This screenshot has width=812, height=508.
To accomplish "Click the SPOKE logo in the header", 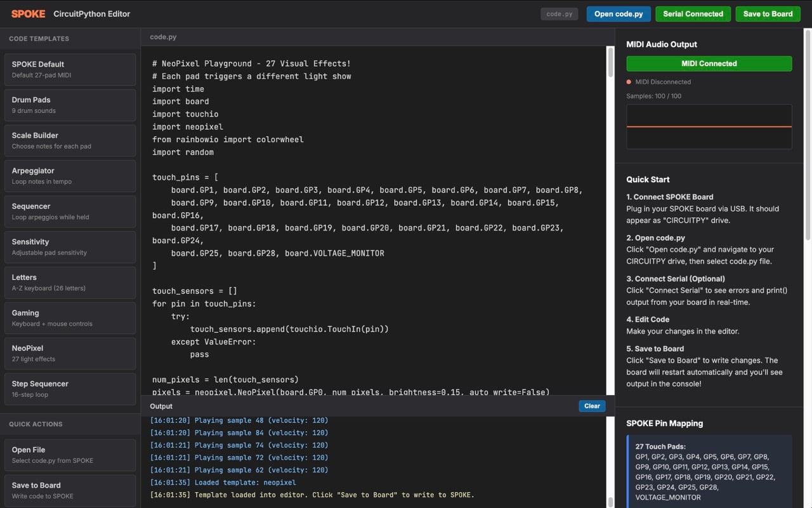I will click(28, 14).
